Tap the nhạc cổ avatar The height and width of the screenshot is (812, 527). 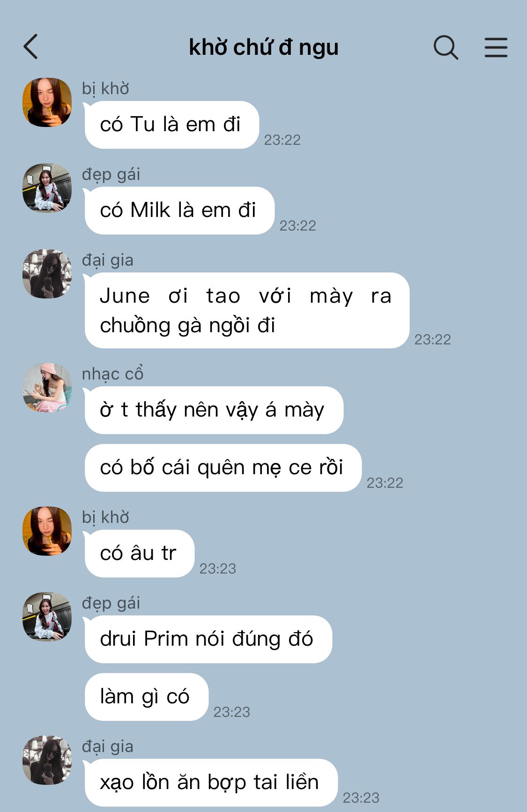[x=47, y=387]
